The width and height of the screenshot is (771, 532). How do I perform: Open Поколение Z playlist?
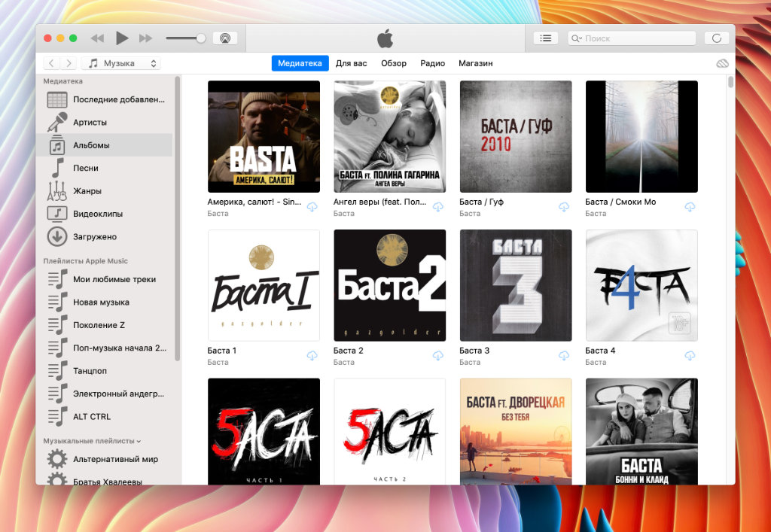[104, 325]
